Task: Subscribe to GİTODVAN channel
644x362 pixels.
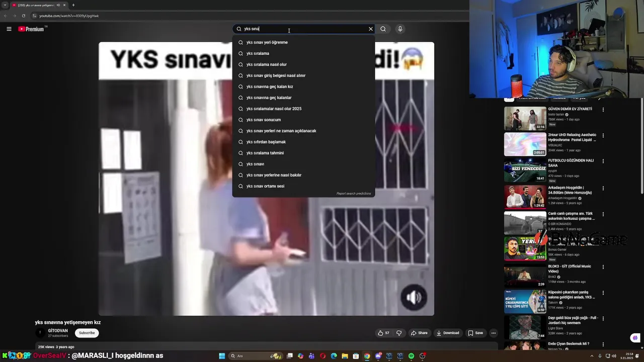Action: (87, 333)
